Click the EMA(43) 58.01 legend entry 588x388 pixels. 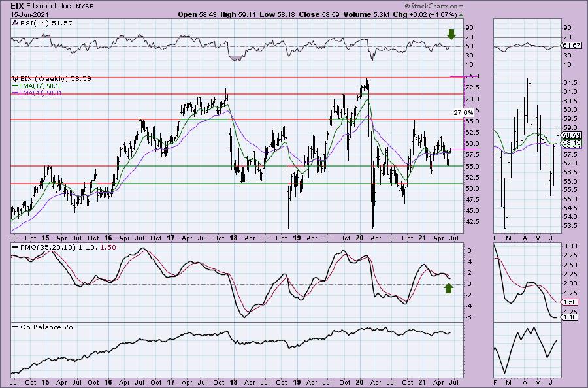(37, 93)
